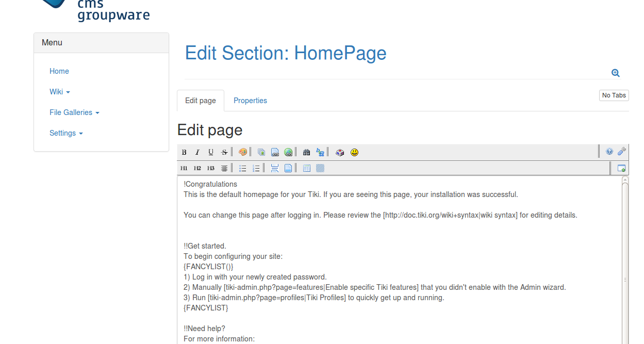
Task: Apply Heading 2 style
Action: coord(197,168)
